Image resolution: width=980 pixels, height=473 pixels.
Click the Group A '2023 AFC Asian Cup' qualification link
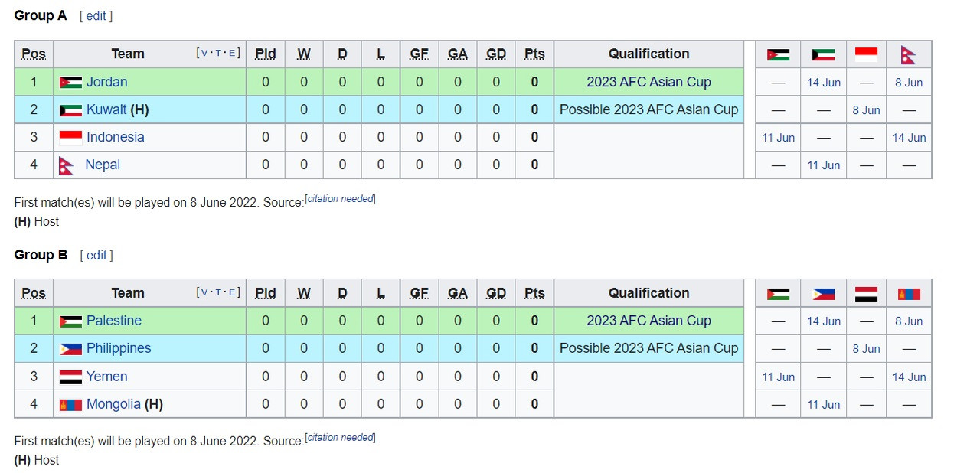pyautogui.click(x=648, y=82)
